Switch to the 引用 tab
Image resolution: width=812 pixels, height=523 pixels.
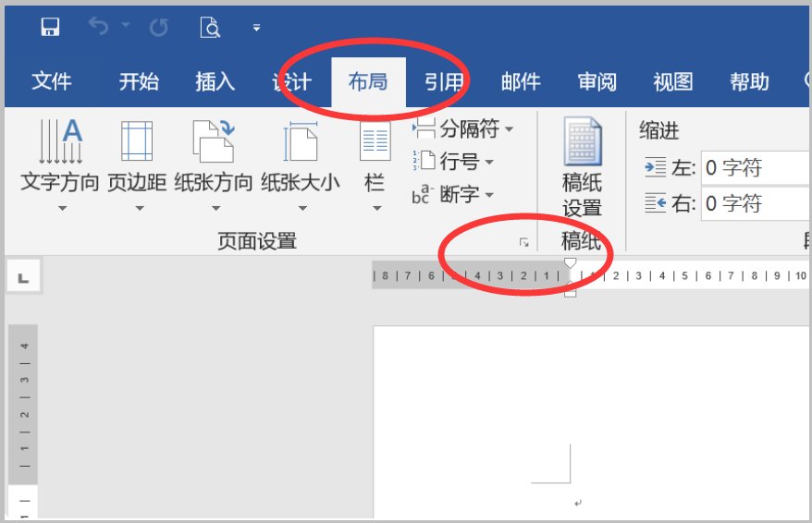(x=444, y=81)
